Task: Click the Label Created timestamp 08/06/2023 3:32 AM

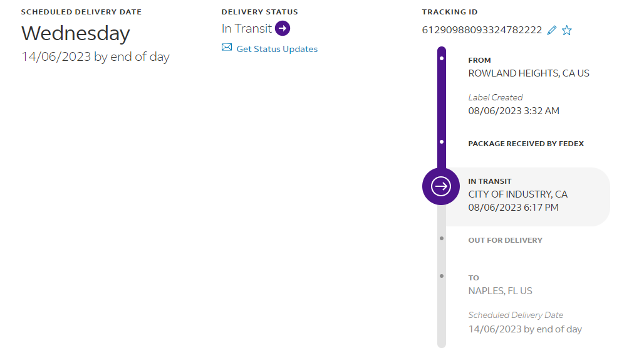Action: click(514, 111)
